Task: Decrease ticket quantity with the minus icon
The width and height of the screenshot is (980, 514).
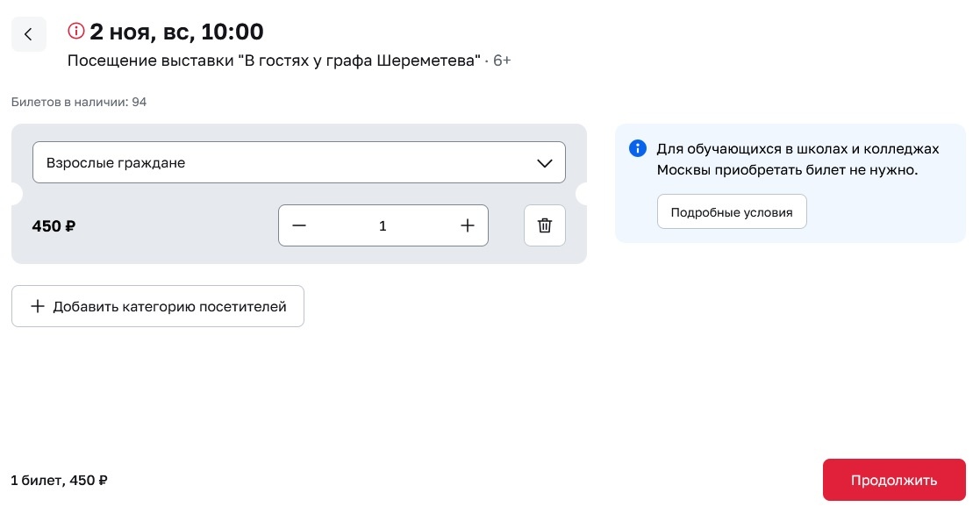Action: pos(299,225)
